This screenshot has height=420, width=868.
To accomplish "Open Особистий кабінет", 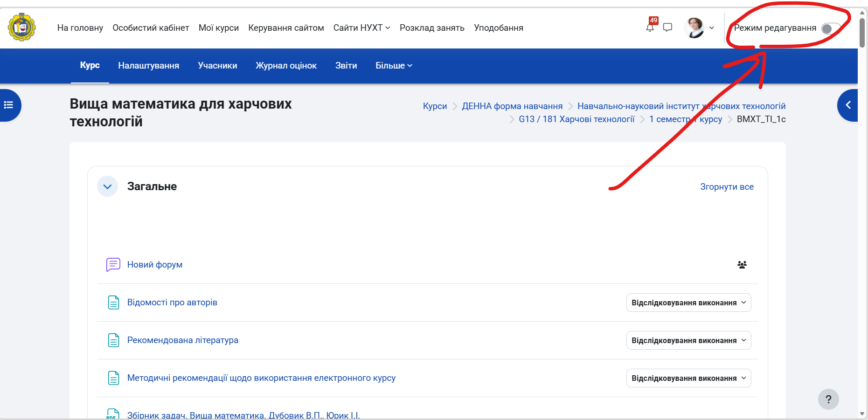I will tap(151, 28).
